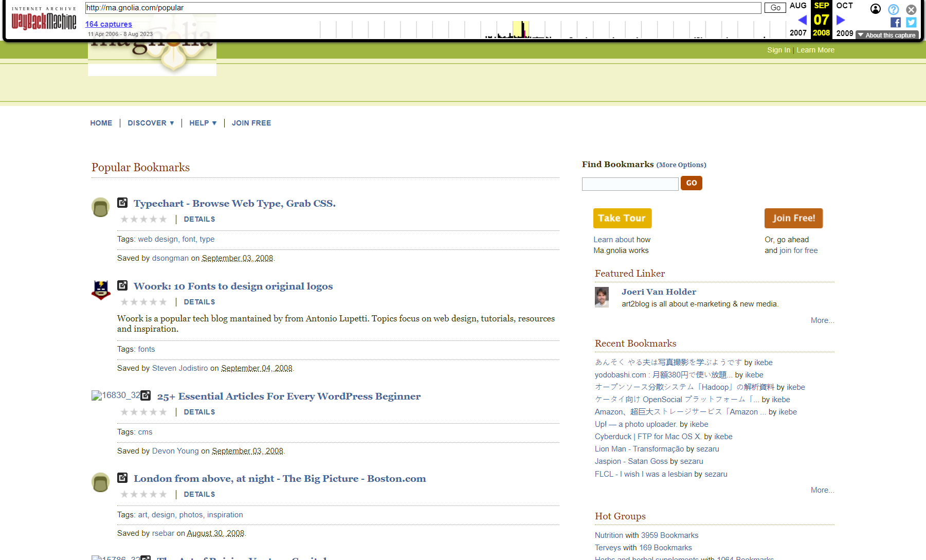
Task: View dsongman's avatar by Typechart bookmark
Action: (100, 207)
